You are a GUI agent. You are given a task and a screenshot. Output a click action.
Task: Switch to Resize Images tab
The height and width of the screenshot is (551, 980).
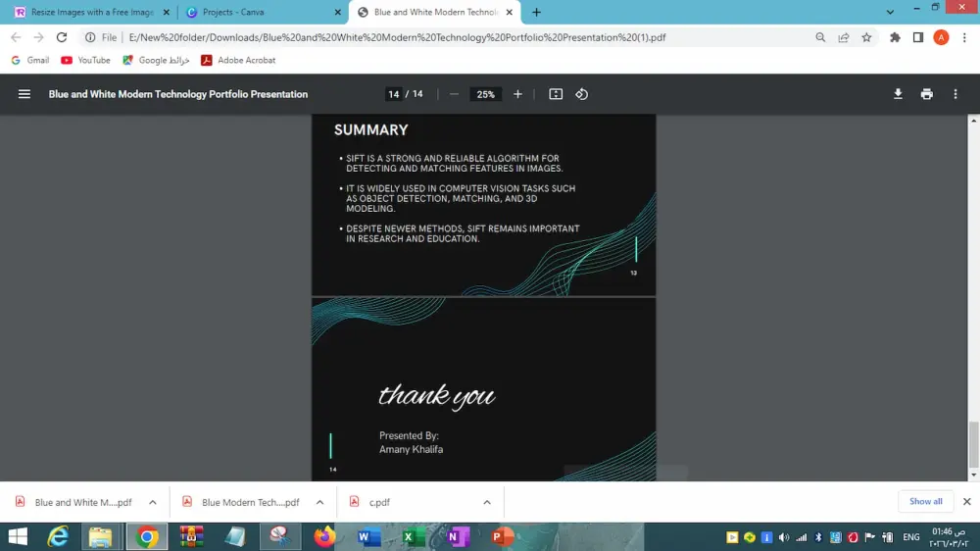[90, 12]
